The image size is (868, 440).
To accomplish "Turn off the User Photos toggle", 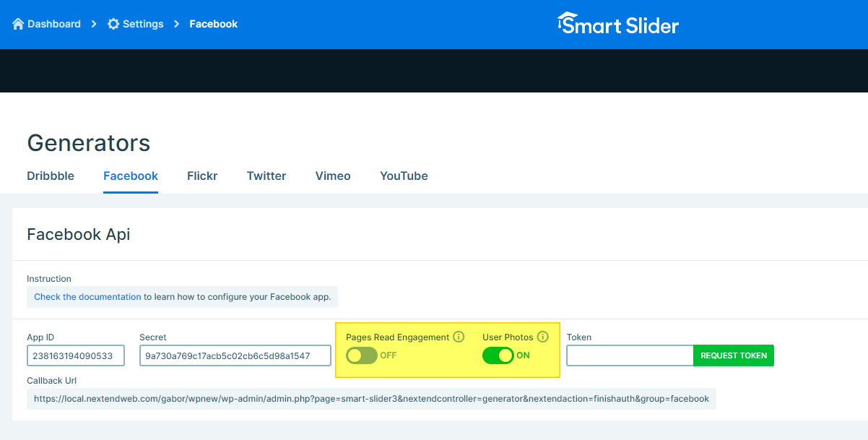I will pos(498,355).
